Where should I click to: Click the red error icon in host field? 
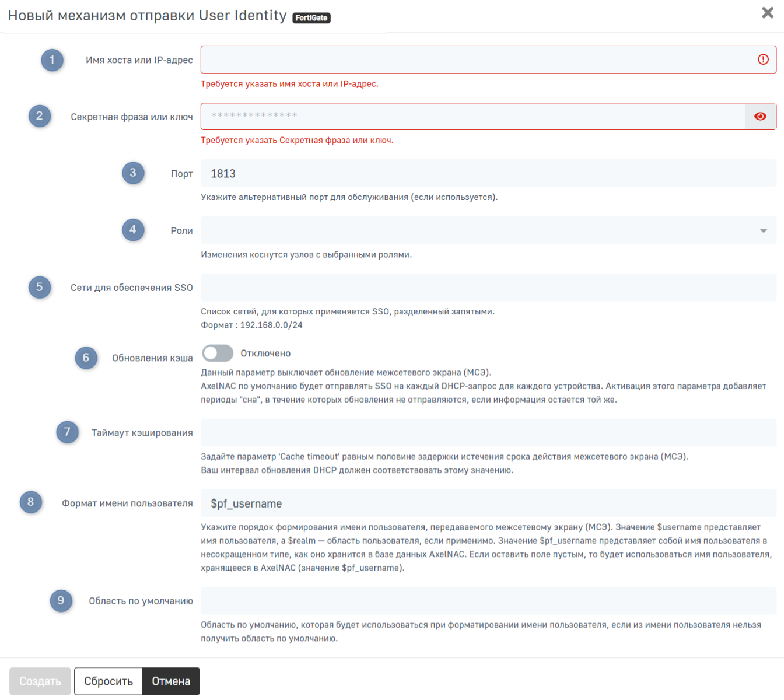(763, 60)
